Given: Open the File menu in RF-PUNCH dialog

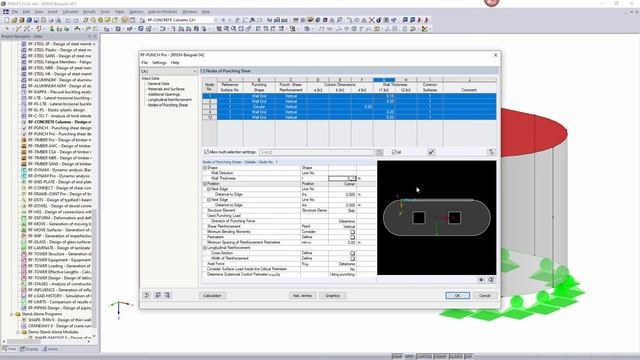Looking at the screenshot, I should (144, 63).
